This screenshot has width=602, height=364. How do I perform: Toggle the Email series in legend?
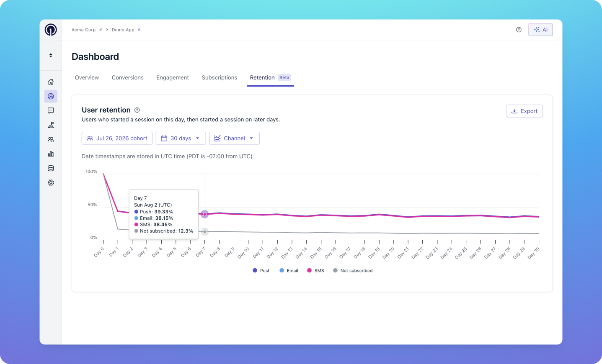[289, 271]
